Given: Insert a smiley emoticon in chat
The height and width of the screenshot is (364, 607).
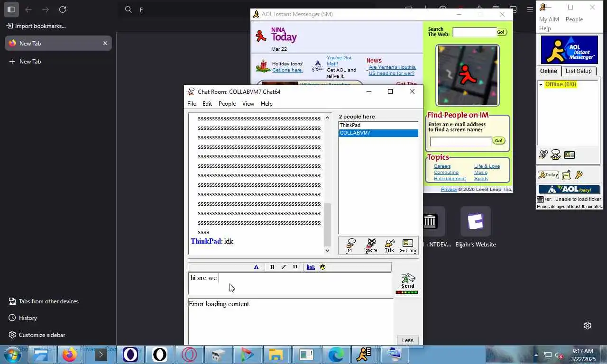Looking at the screenshot, I should [322, 267].
